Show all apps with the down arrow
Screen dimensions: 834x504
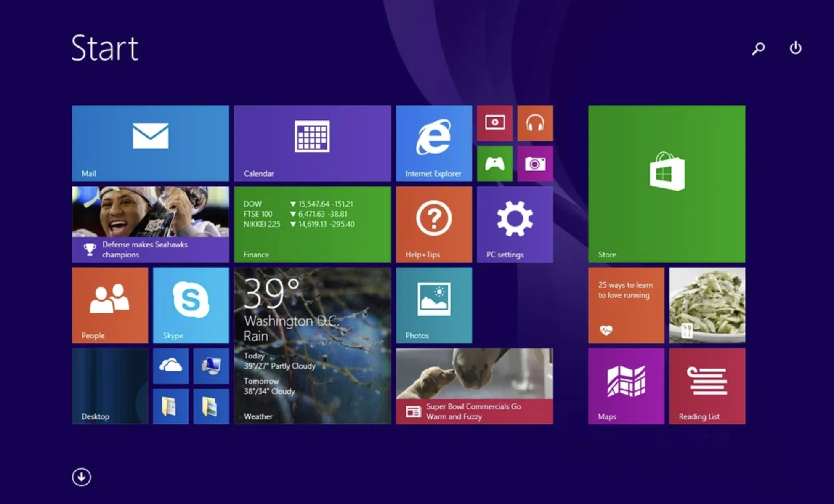81,477
